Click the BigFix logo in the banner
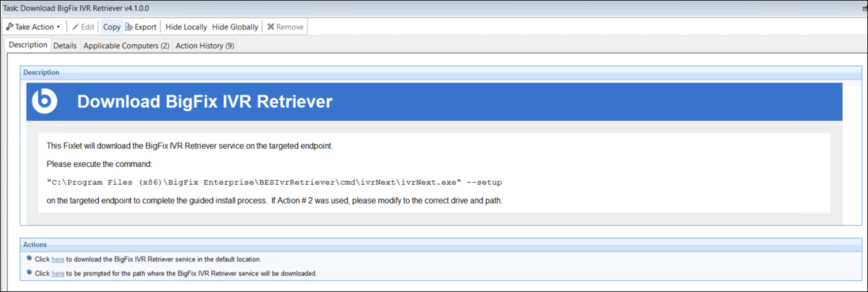The image size is (868, 292). click(x=45, y=101)
